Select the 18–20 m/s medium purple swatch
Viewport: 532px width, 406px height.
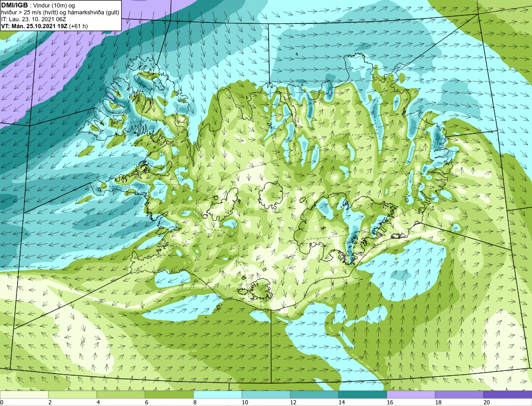click(x=459, y=394)
